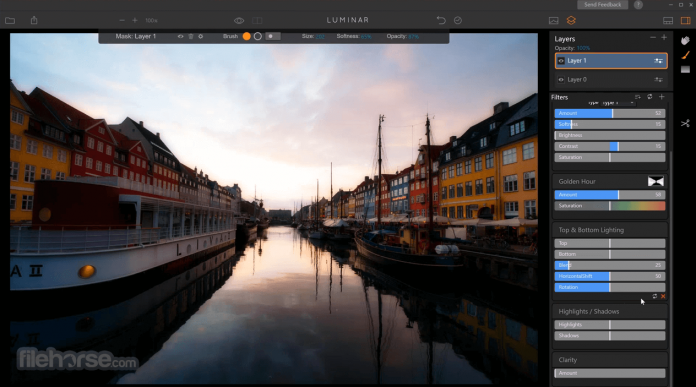Adjust the Blend slider
The width and height of the screenshot is (696, 387).
point(610,265)
